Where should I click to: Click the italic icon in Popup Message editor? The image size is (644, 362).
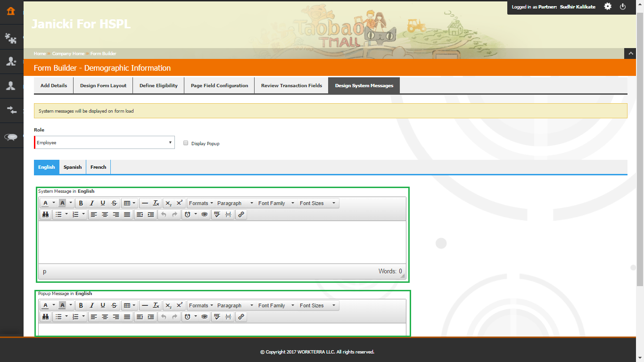coord(92,305)
